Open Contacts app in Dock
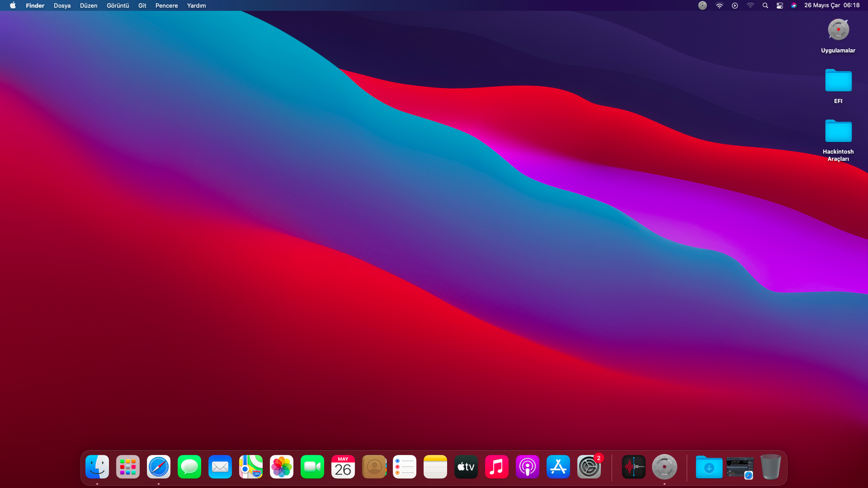The image size is (868, 488). click(374, 467)
